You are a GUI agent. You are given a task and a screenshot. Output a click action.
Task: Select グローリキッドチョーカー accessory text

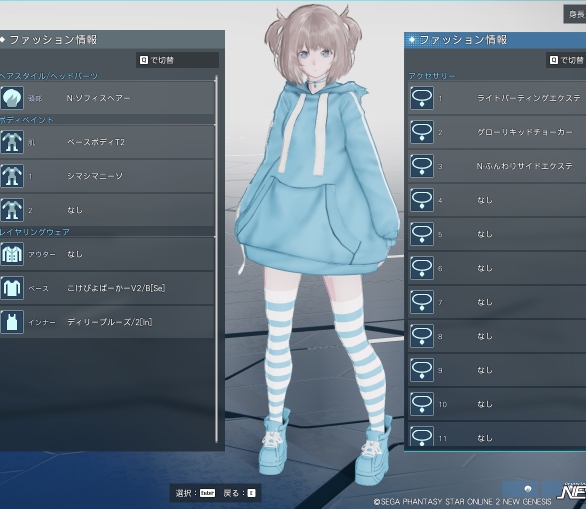tap(524, 132)
